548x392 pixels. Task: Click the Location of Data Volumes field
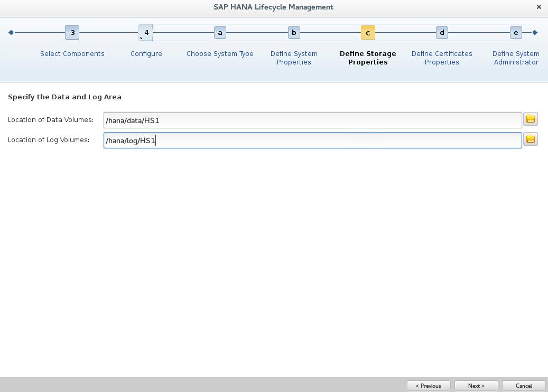coord(312,120)
